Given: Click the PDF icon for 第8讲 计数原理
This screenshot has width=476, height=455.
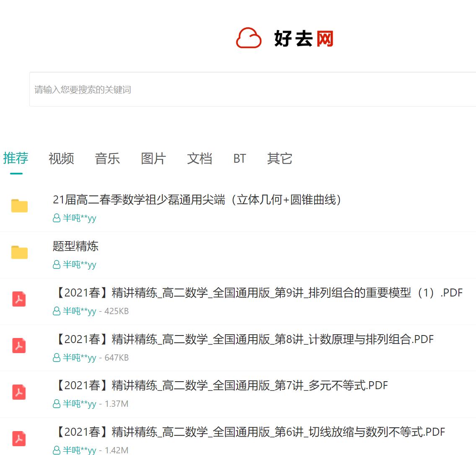Looking at the screenshot, I should coord(19,346).
